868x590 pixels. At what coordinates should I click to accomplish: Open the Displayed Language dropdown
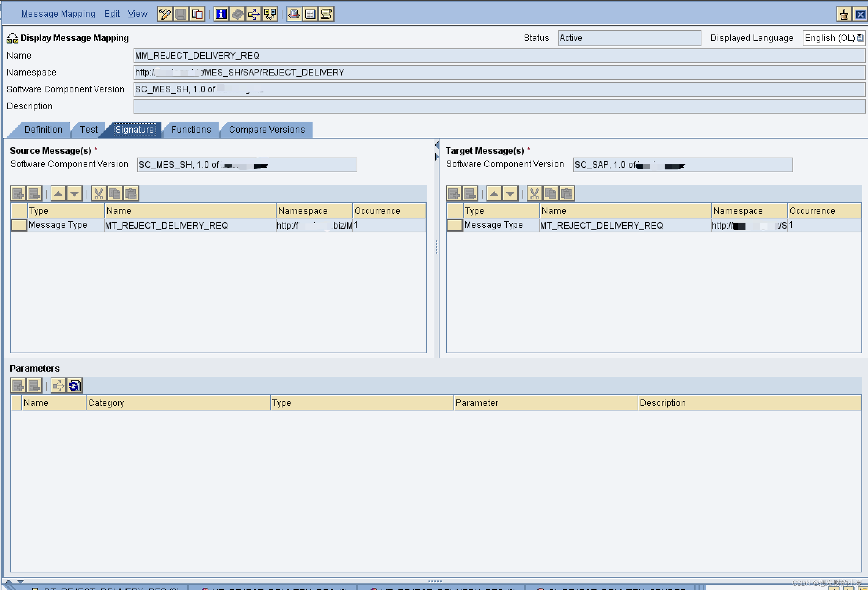[x=860, y=38]
